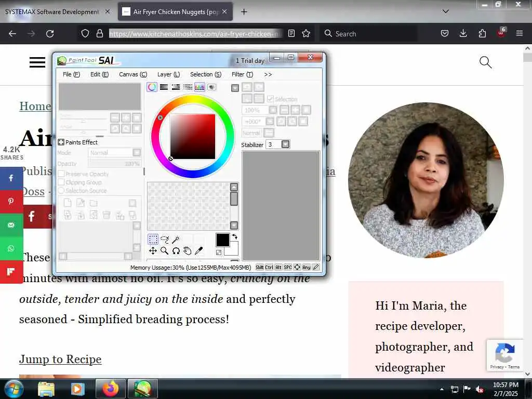This screenshot has height=399, width=532.
Task: Toggle the color mixer panel button
Action: point(188,87)
